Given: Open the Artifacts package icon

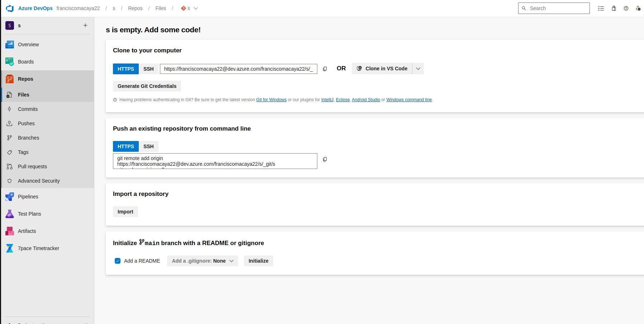Looking at the screenshot, I should (10, 231).
